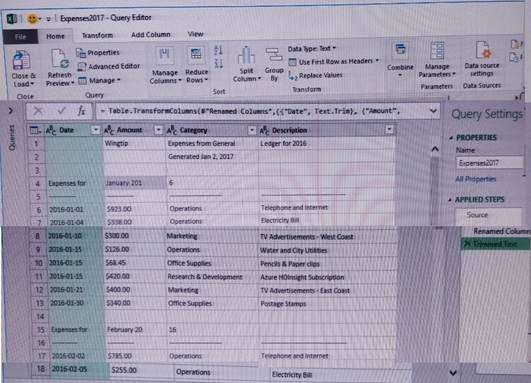Click the query Name input field
The width and height of the screenshot is (531, 383).
(x=489, y=163)
